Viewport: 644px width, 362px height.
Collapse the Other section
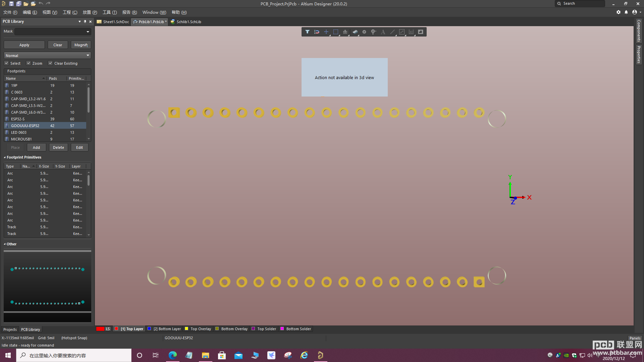tap(5, 244)
